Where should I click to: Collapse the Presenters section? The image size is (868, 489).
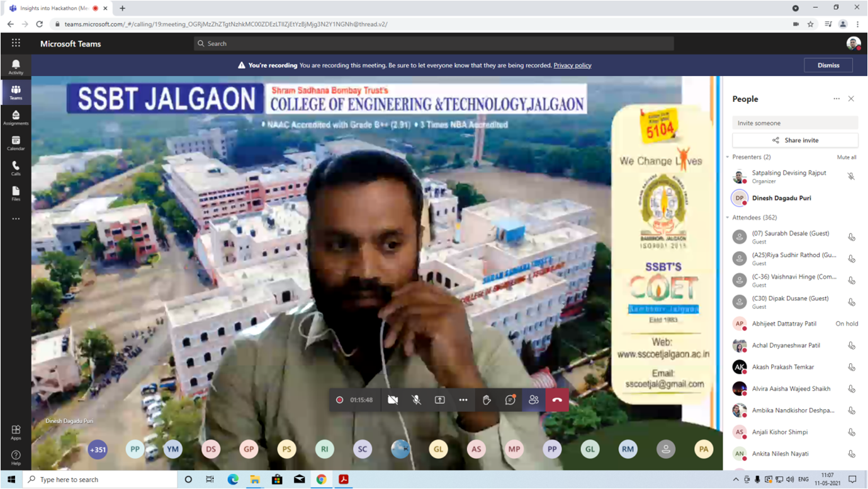pyautogui.click(x=728, y=157)
